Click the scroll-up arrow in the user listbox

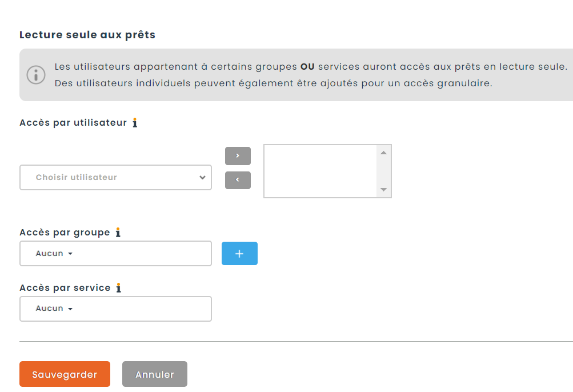pos(383,153)
